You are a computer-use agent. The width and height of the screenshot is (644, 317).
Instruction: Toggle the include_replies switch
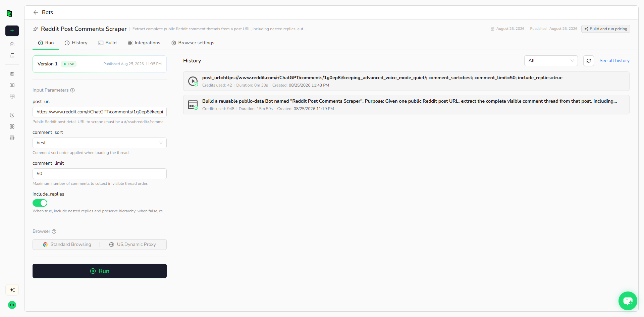[x=40, y=203]
